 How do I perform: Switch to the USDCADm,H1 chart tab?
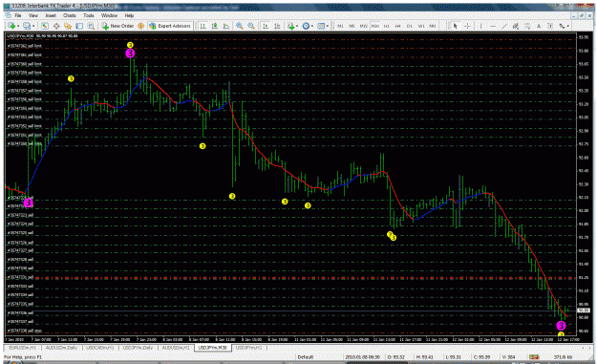pos(100,348)
